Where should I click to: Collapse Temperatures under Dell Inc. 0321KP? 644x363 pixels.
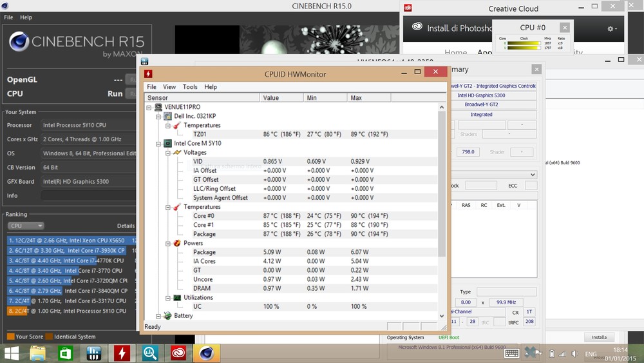point(167,125)
